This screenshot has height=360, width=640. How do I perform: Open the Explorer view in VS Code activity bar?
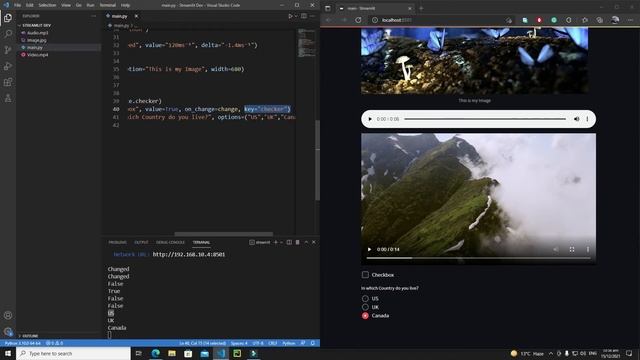(x=8, y=18)
